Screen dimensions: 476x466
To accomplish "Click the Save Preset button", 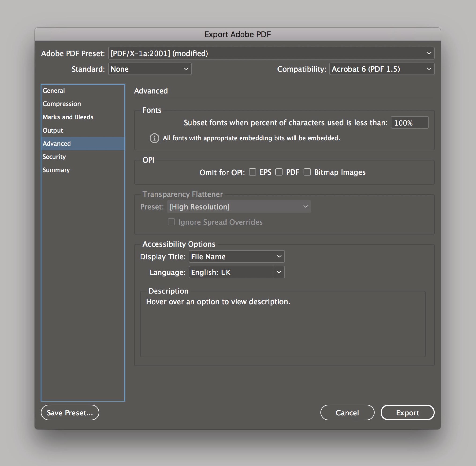I will point(70,413).
